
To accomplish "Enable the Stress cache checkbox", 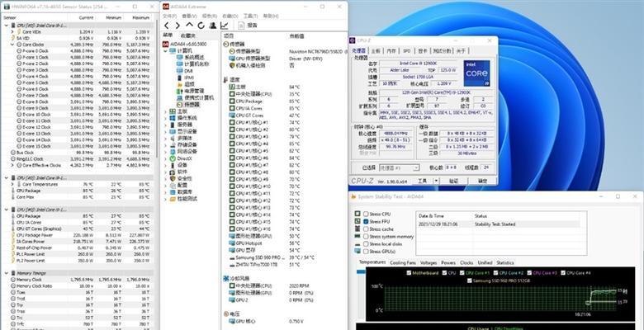I will 366,229.
